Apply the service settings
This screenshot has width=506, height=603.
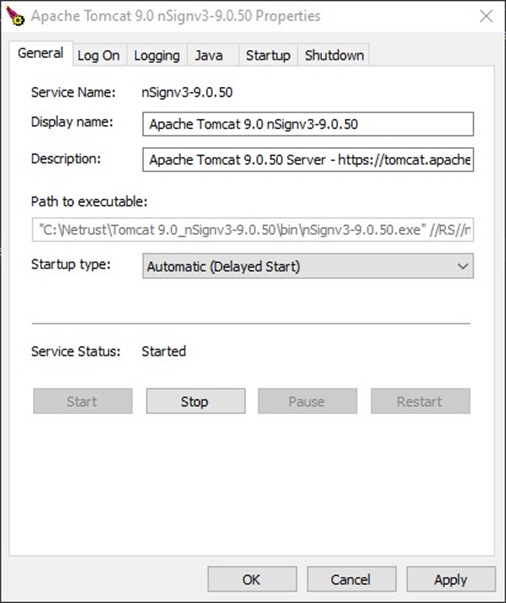coord(451,579)
